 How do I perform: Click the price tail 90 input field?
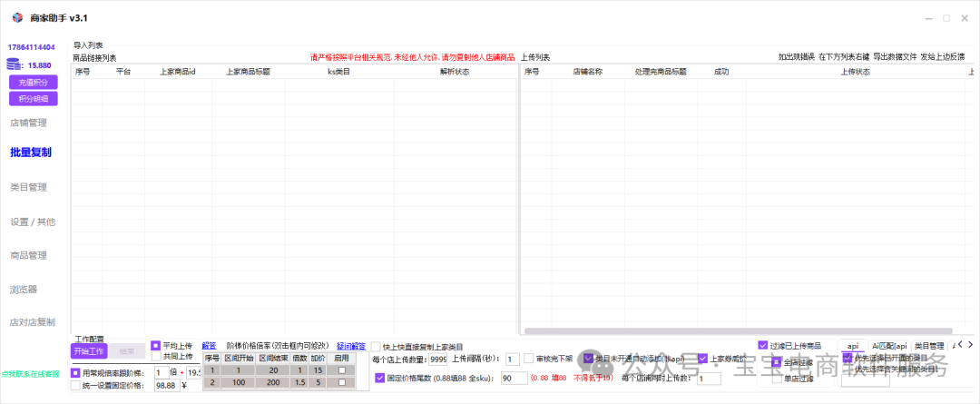tap(514, 379)
